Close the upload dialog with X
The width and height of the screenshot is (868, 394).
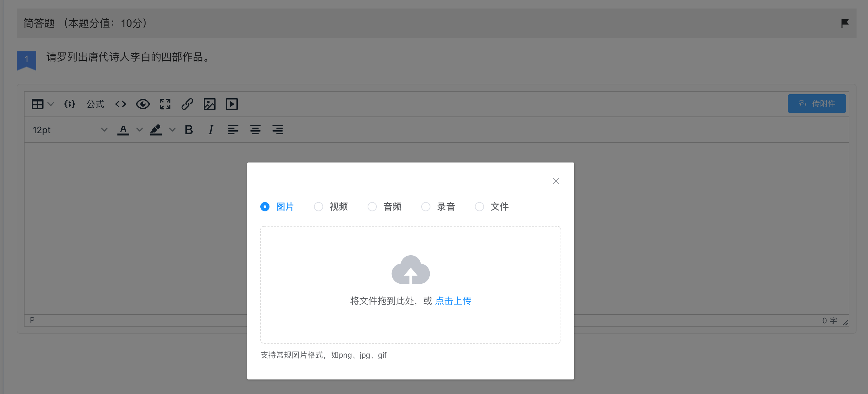pyautogui.click(x=556, y=181)
